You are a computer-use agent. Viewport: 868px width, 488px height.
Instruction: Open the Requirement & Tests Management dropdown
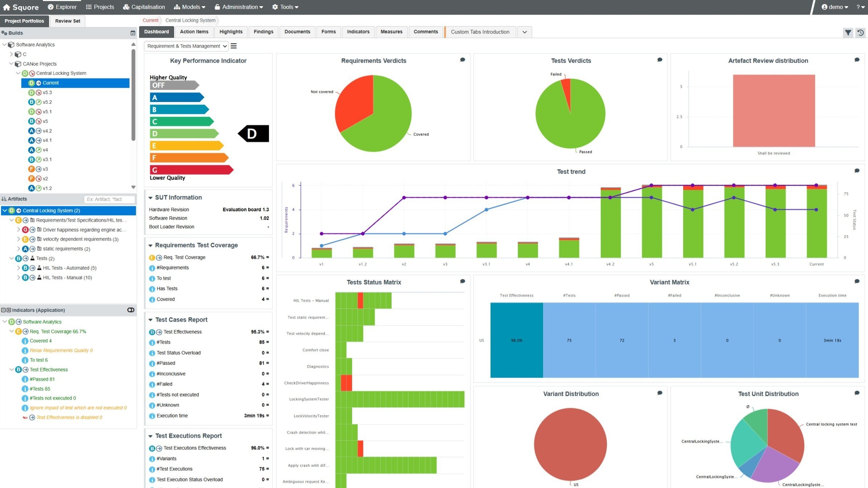[x=187, y=46]
